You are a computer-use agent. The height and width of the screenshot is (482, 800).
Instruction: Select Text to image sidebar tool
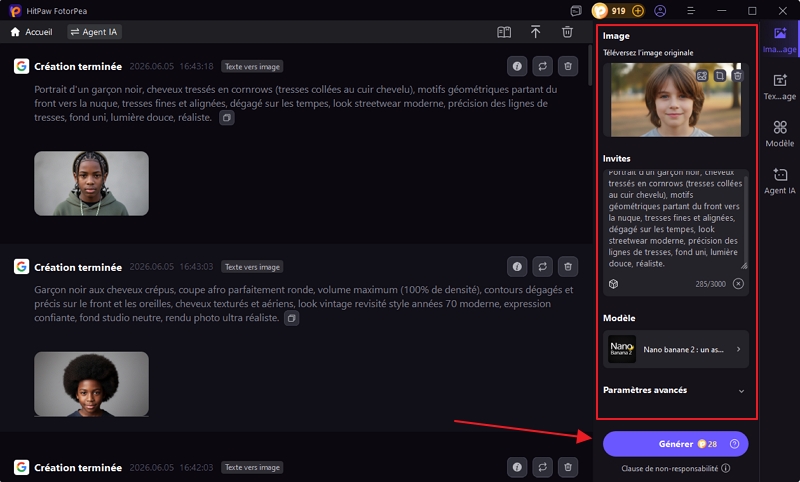[780, 87]
